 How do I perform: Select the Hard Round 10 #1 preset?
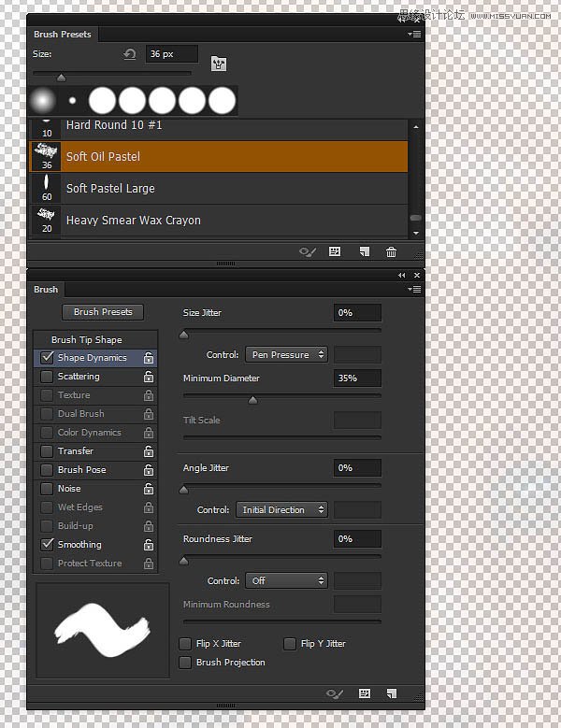click(218, 129)
